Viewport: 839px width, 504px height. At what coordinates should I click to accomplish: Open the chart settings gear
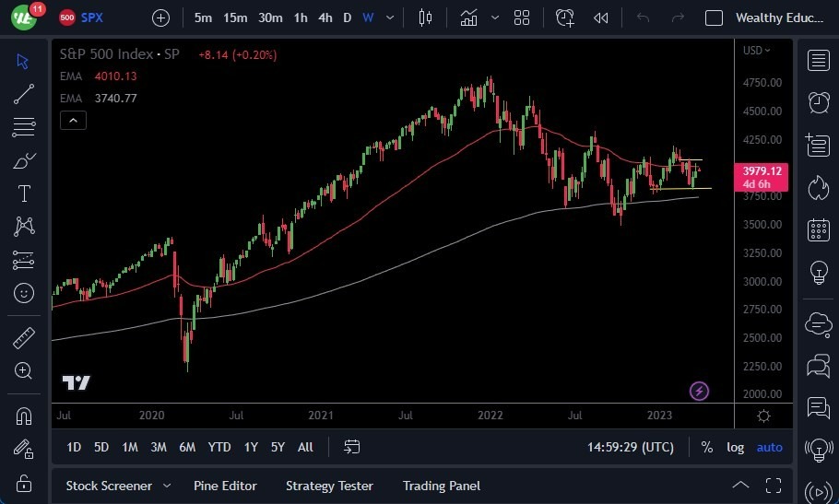click(x=764, y=416)
